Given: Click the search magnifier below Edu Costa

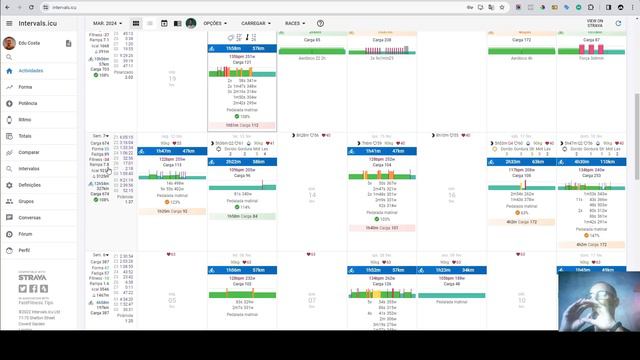Looking at the screenshot, I should tap(9, 57).
